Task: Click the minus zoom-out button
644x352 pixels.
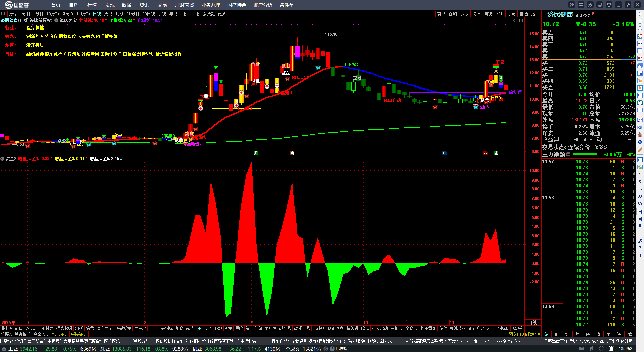Action: pos(537,328)
